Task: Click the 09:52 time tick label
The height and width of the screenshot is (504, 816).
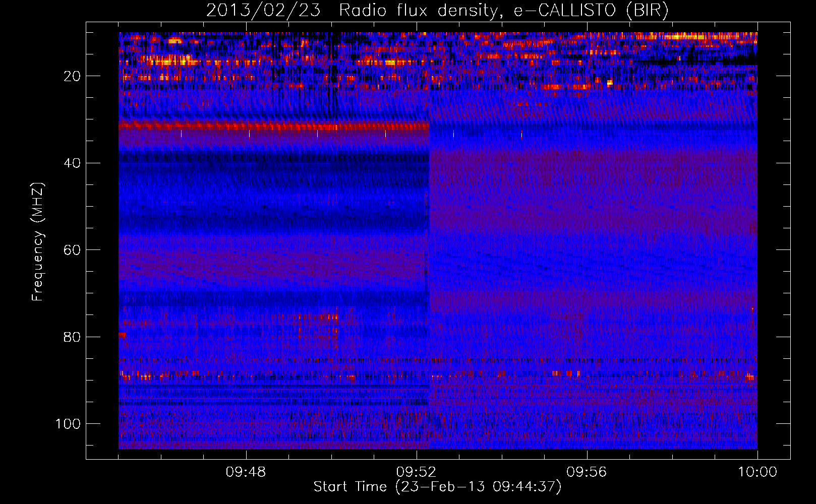Action: pos(417,472)
